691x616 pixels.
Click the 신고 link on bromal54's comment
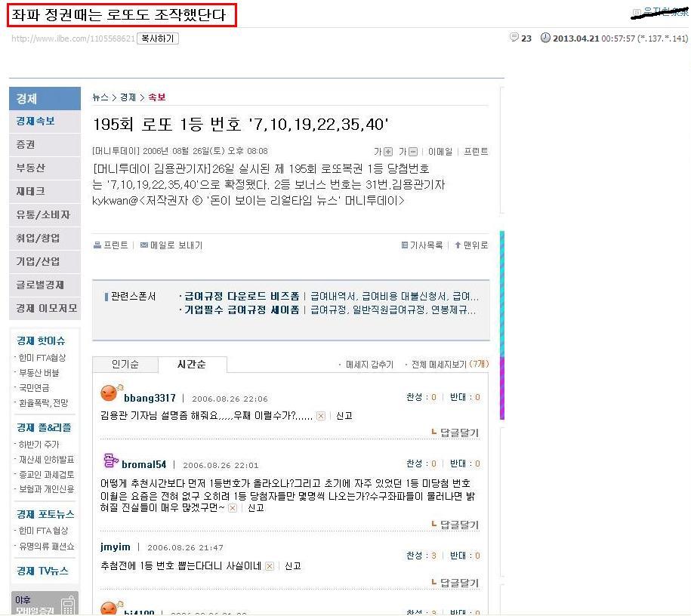pyautogui.click(x=256, y=508)
